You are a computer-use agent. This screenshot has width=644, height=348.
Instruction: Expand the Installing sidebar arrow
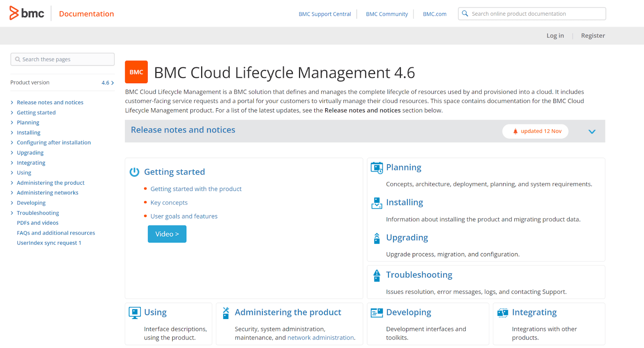pyautogui.click(x=12, y=133)
